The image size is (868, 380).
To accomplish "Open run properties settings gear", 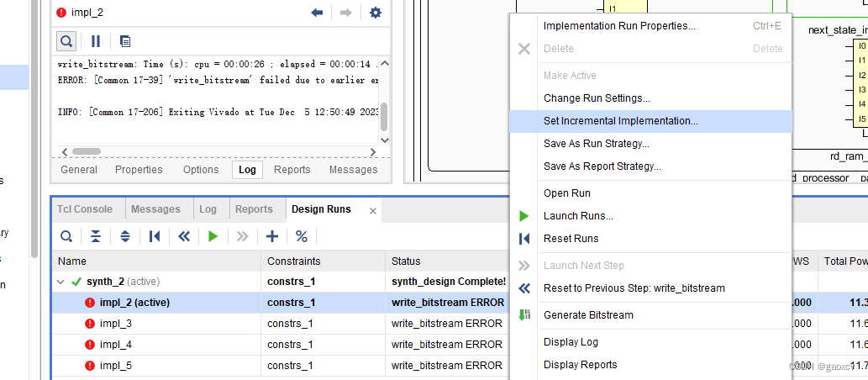I will coord(376,12).
